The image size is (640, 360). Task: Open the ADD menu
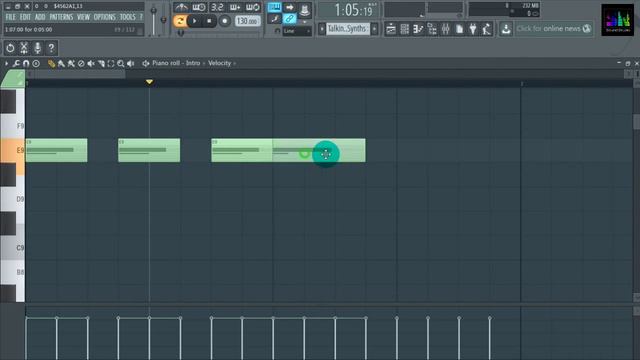40,17
